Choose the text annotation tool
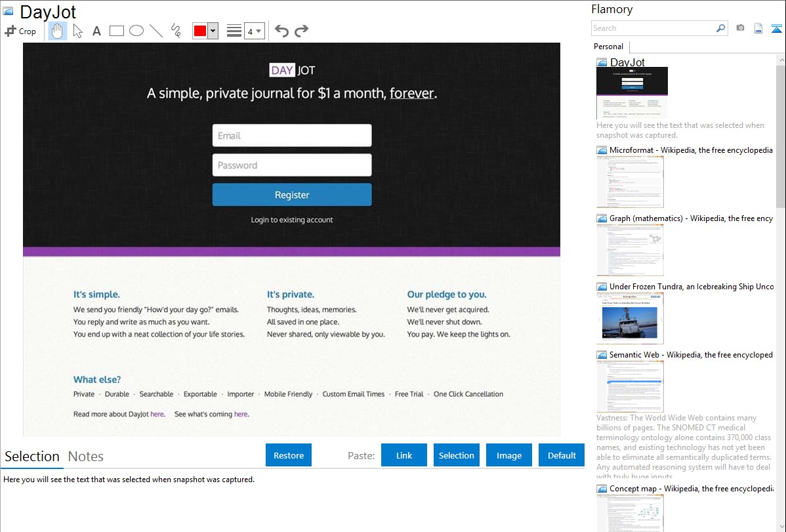This screenshot has height=532, width=786. click(x=96, y=31)
